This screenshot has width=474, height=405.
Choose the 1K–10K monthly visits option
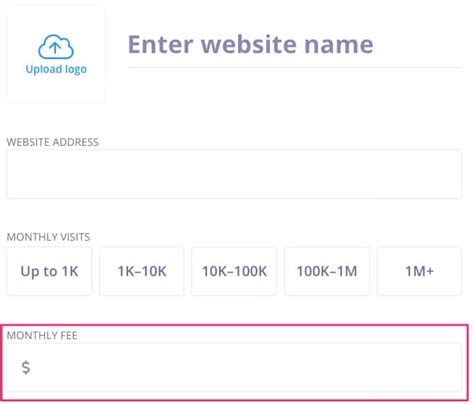(x=142, y=271)
